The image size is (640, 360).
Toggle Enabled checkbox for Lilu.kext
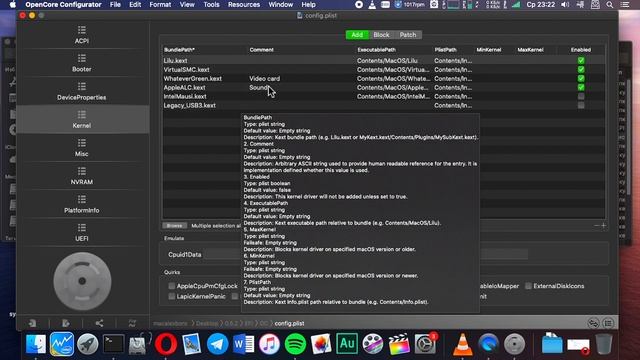click(581, 60)
